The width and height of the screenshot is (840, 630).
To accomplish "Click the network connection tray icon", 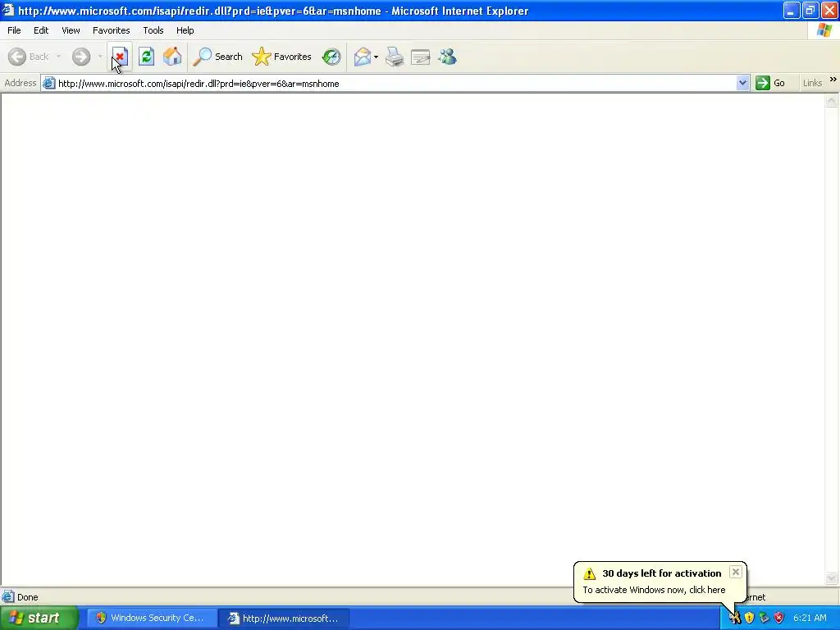I will click(764, 619).
